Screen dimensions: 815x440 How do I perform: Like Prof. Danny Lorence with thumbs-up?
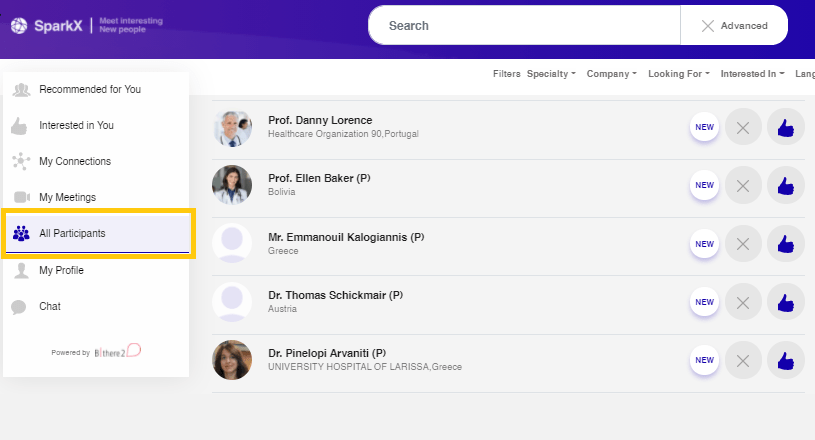[785, 127]
